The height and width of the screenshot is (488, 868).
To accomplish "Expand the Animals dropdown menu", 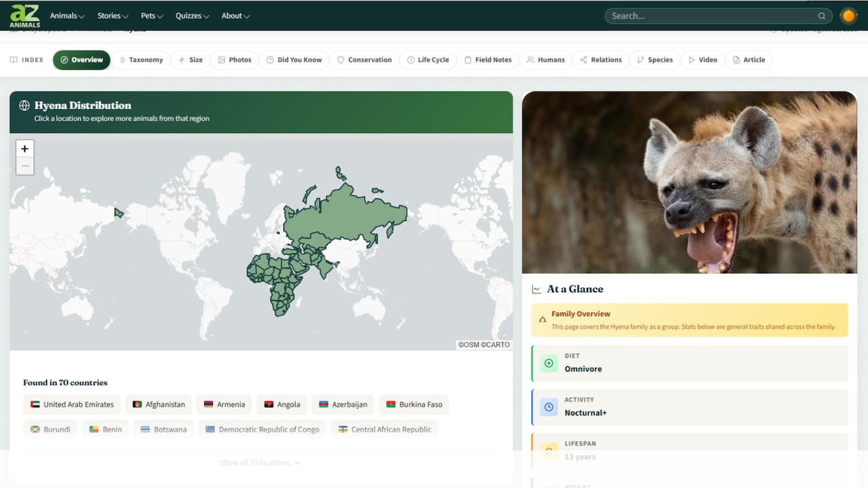I will (67, 16).
